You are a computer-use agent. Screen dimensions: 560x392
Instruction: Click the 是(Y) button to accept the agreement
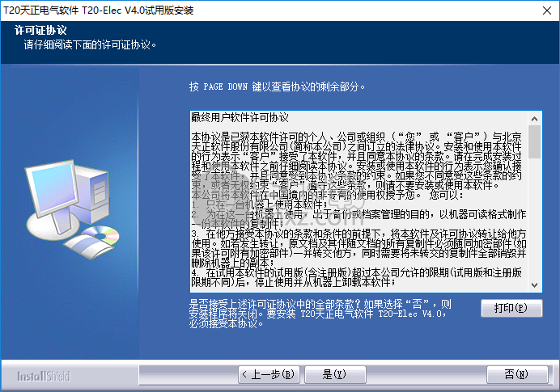tap(335, 374)
